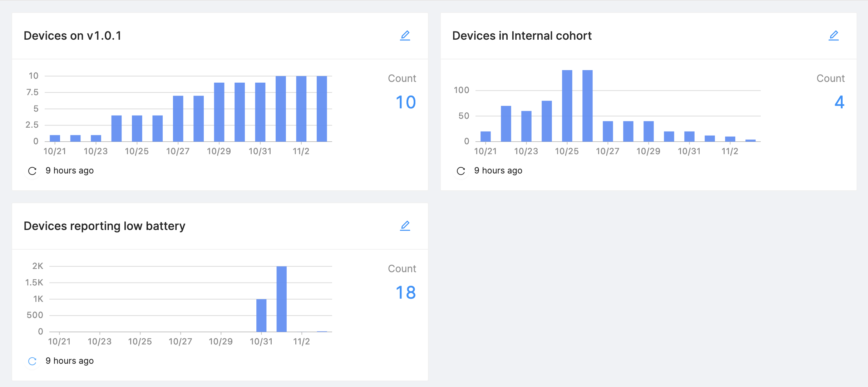Edit the Devices reporting low battery card
Viewport: 868px width, 387px height.
pos(405,226)
